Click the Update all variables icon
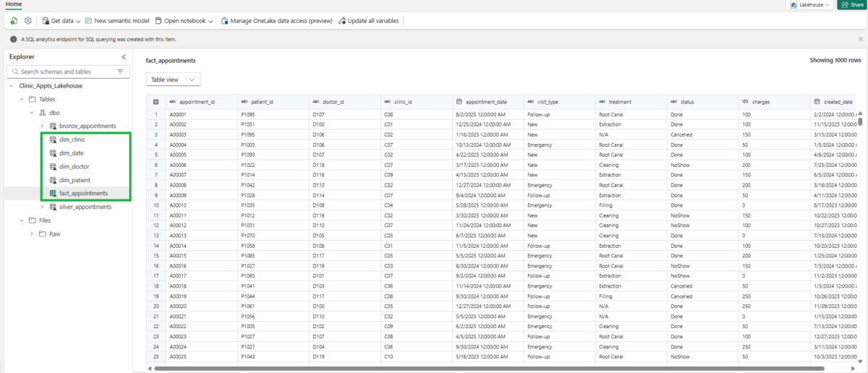Image resolution: width=868 pixels, height=373 pixels. click(x=341, y=21)
